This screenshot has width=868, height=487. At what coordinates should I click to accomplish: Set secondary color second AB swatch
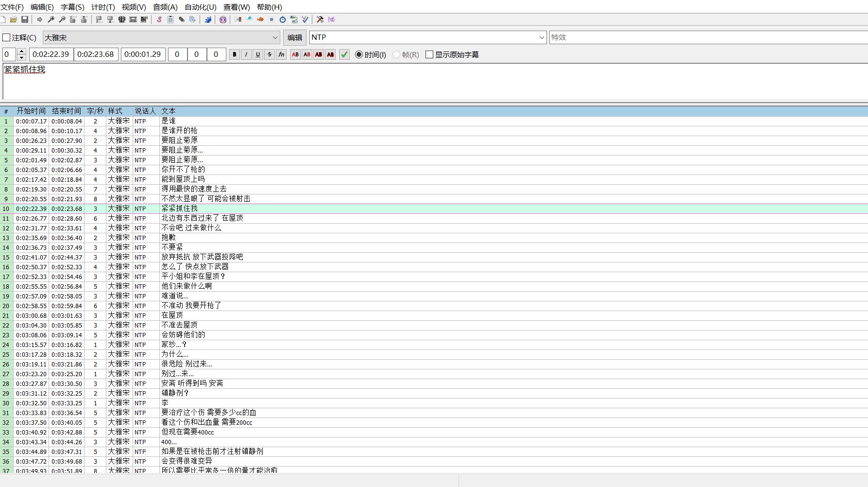[307, 54]
